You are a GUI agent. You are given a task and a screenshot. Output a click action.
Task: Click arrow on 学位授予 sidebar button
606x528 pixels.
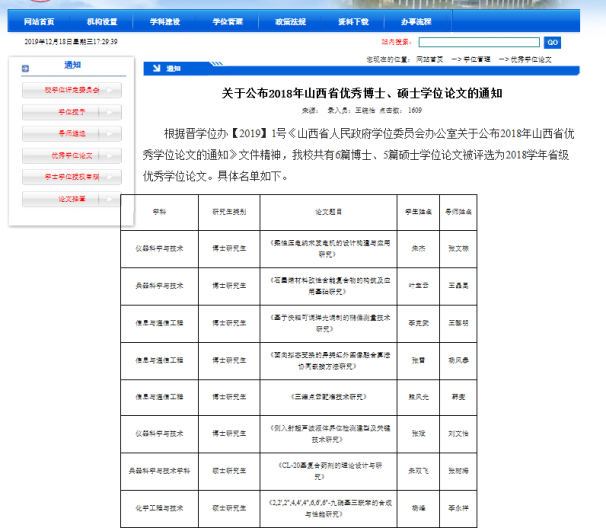[x=111, y=111]
